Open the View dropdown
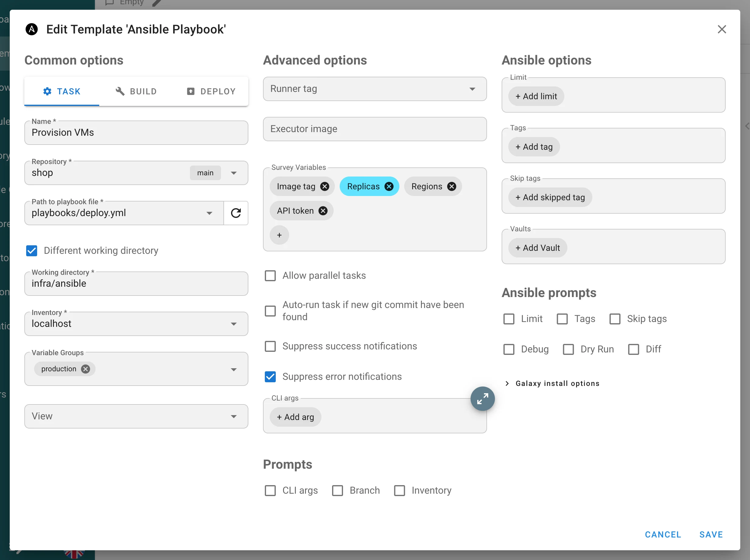The height and width of the screenshot is (560, 750). pyautogui.click(x=136, y=416)
